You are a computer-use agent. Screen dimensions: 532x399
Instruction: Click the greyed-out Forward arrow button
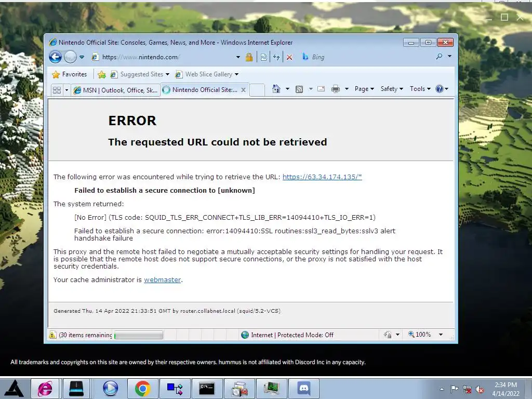[x=70, y=57]
